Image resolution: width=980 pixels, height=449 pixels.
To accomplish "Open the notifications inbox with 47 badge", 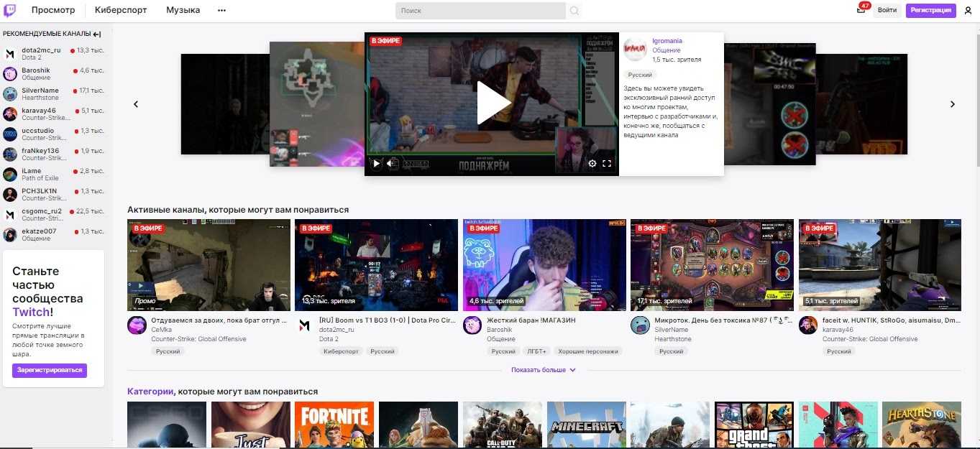I will 861,10.
